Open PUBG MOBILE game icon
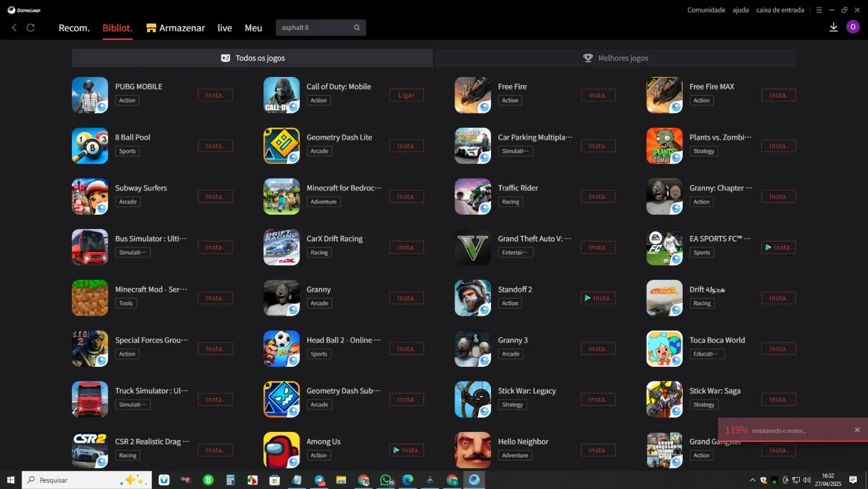This screenshot has height=489, width=868. (x=90, y=95)
